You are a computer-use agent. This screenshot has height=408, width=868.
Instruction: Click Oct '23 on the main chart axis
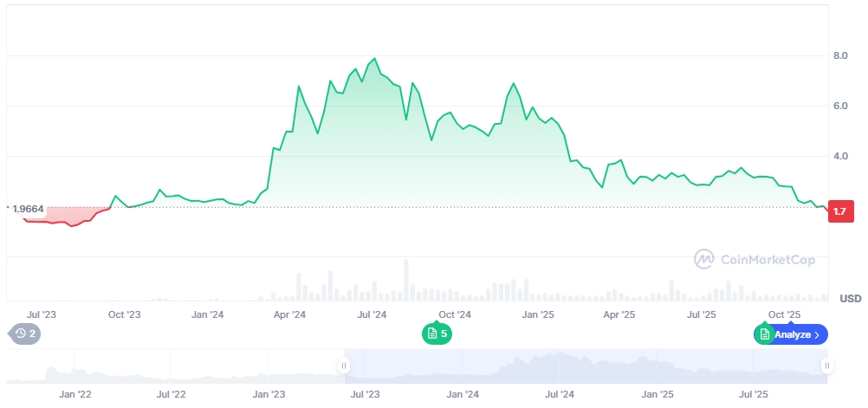[124, 315]
